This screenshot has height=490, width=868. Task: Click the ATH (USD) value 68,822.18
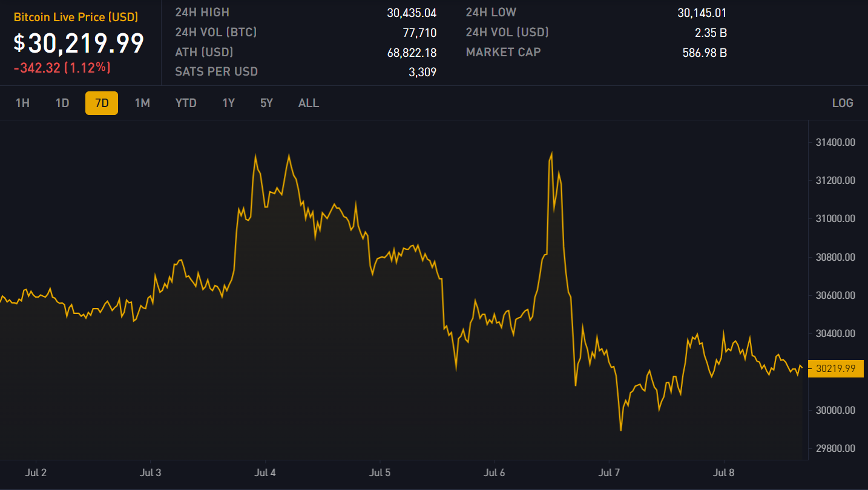pyautogui.click(x=412, y=53)
